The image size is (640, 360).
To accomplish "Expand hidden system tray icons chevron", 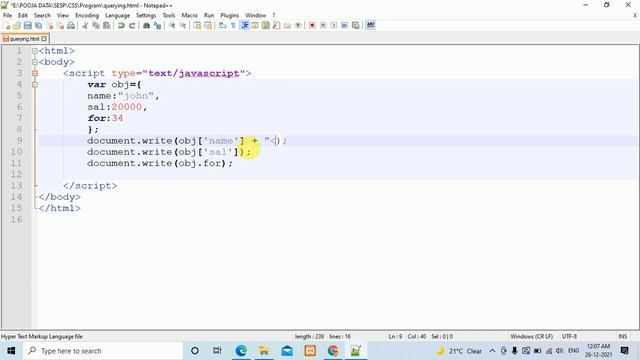I will pos(492,351).
